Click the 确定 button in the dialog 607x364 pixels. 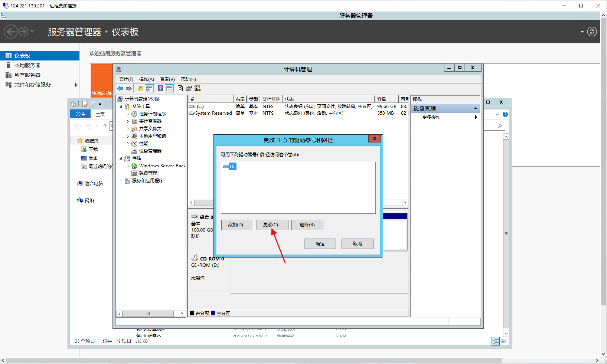[x=320, y=244]
